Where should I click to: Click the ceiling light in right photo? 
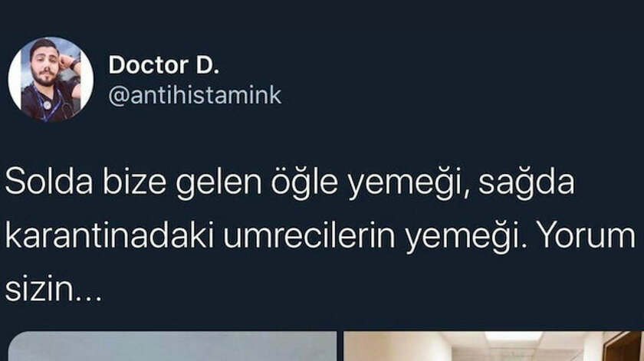point(514,336)
